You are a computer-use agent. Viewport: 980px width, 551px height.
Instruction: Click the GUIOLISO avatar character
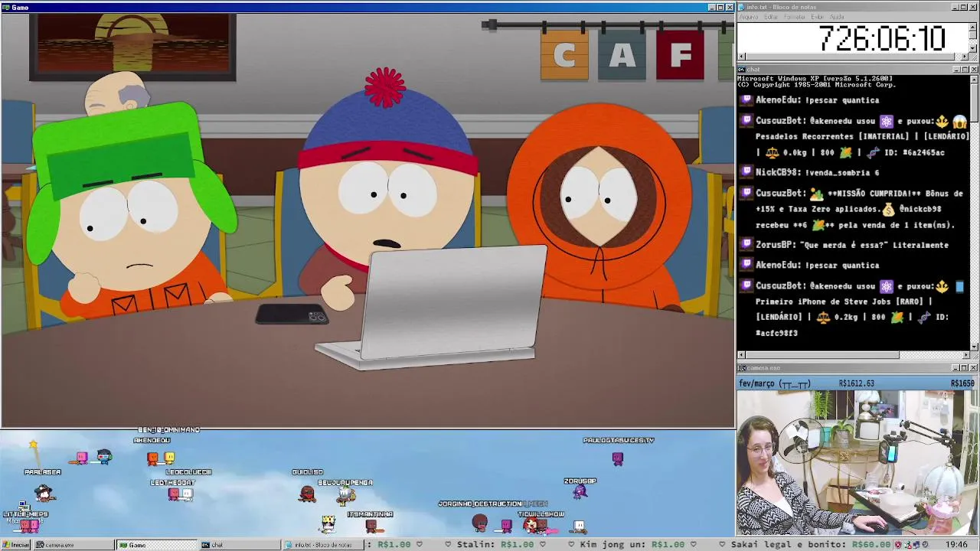307,493
